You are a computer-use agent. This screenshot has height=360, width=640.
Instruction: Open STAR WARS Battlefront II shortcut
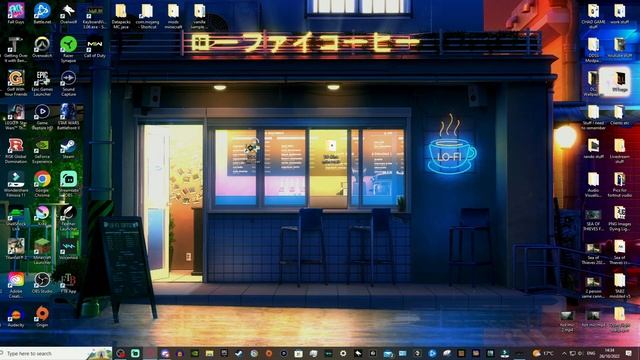pyautogui.click(x=68, y=117)
